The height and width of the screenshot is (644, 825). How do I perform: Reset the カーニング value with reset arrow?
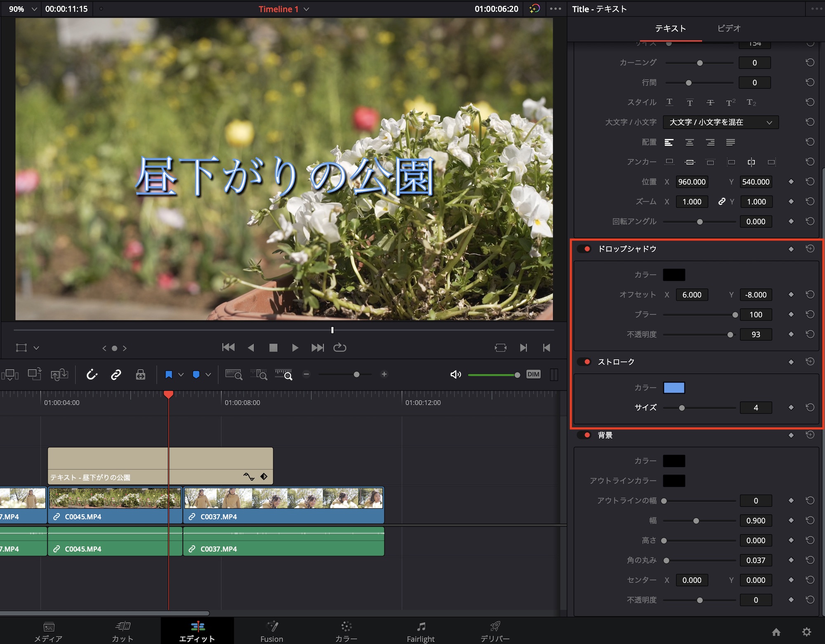(x=810, y=63)
